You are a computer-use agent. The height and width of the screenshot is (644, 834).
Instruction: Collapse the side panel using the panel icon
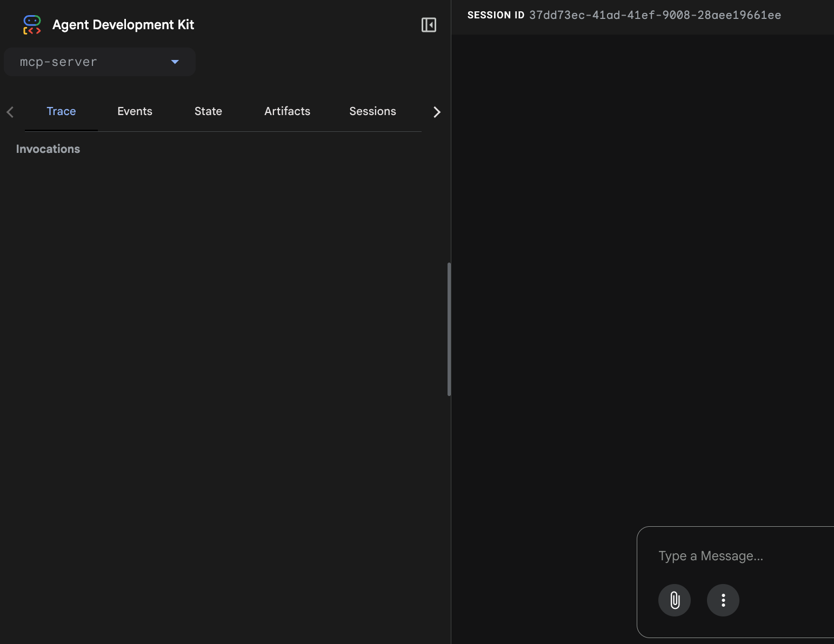click(429, 25)
